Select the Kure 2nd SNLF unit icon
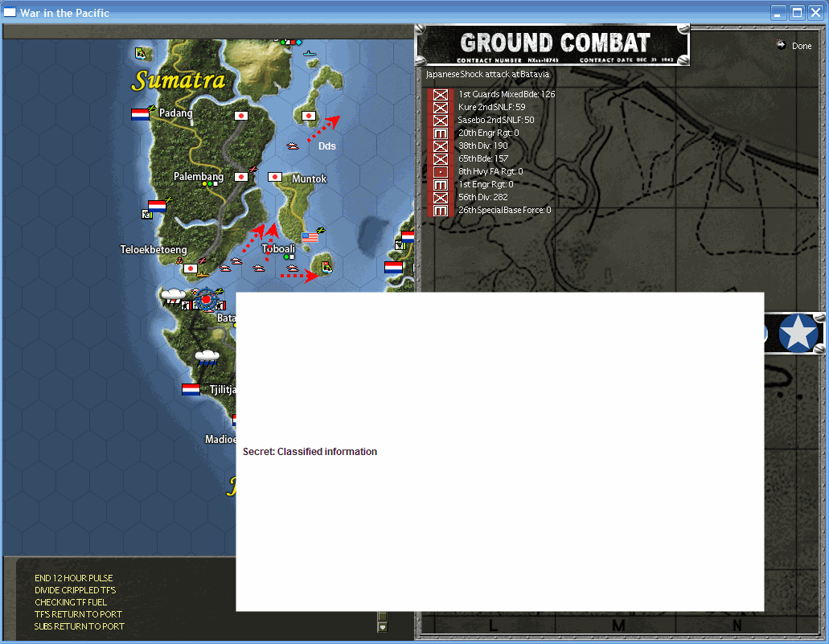Viewport: 829px width, 644px height. 441,108
